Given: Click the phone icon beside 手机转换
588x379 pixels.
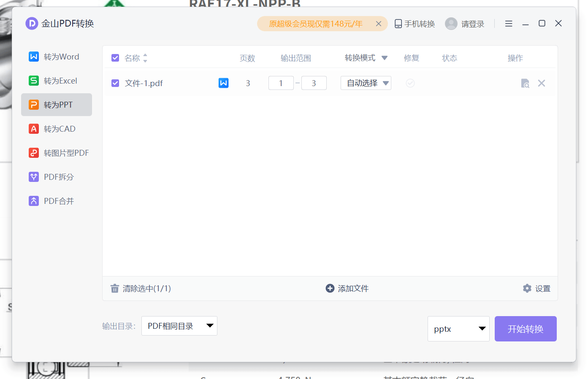Looking at the screenshot, I should point(398,24).
